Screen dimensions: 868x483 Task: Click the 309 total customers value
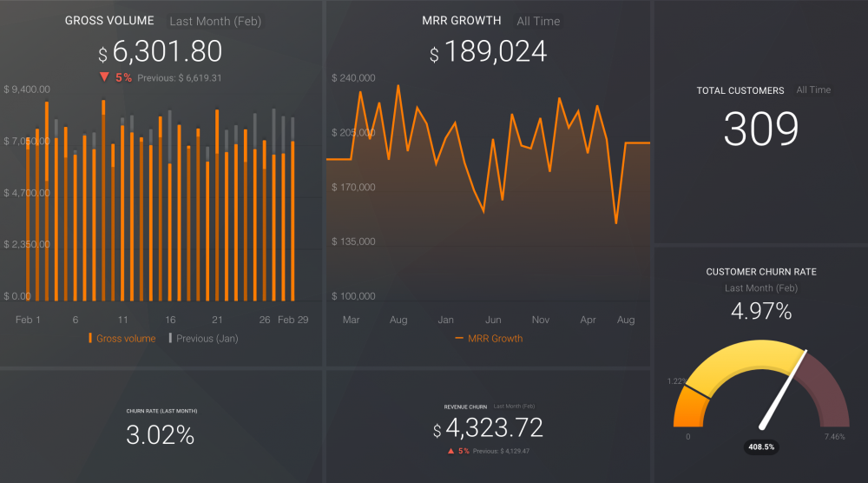click(760, 129)
